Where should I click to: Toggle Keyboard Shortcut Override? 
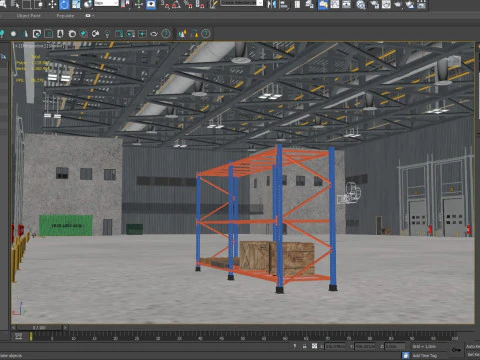[x=151, y=4]
